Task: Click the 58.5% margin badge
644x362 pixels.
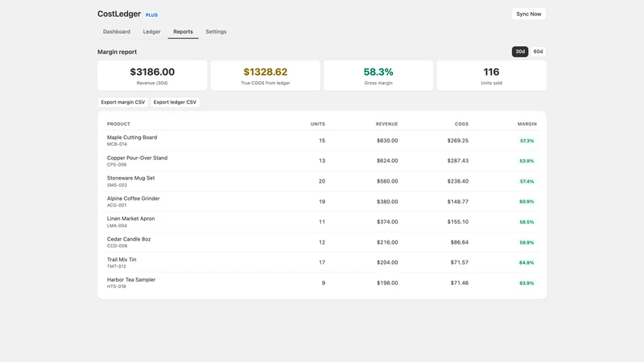Action: coord(526,222)
